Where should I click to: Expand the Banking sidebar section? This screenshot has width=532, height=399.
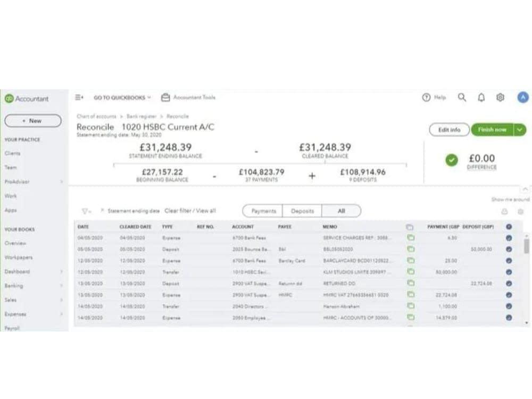click(x=19, y=286)
